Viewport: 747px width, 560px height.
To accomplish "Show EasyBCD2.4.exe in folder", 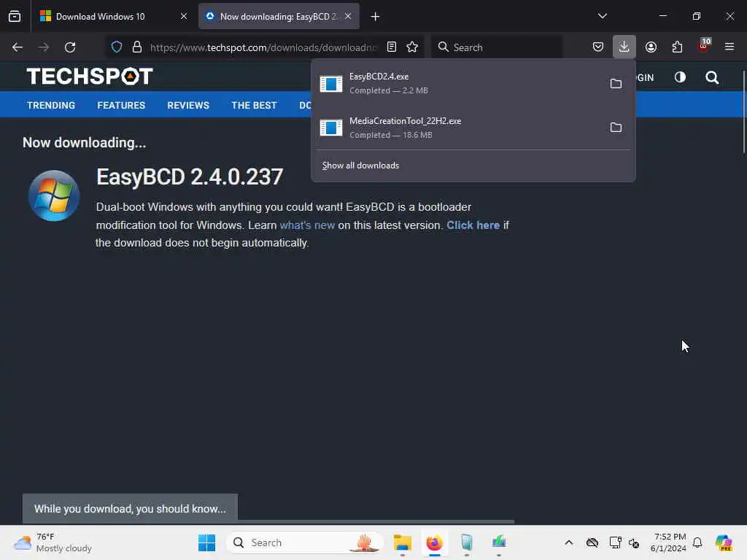I will click(616, 84).
